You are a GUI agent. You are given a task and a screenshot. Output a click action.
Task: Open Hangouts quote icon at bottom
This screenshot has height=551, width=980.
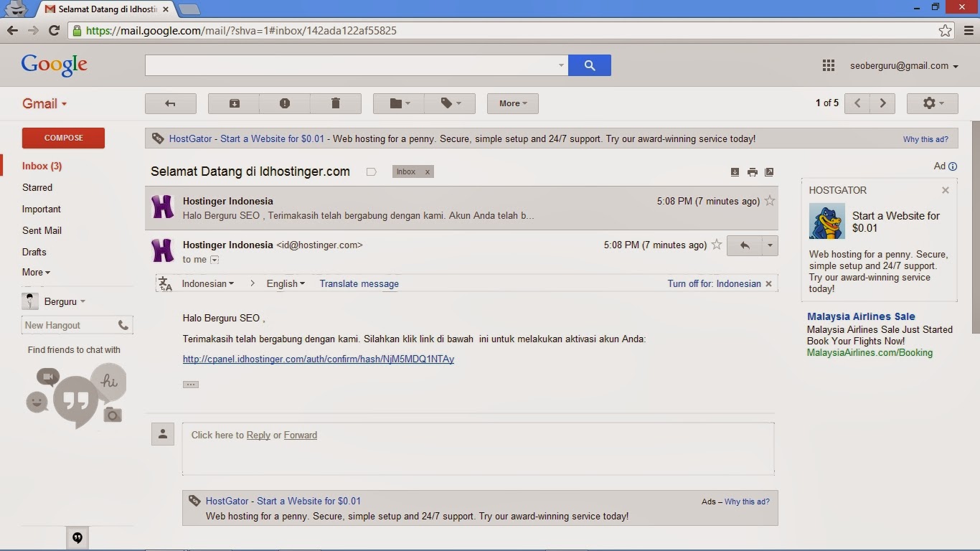tap(77, 538)
